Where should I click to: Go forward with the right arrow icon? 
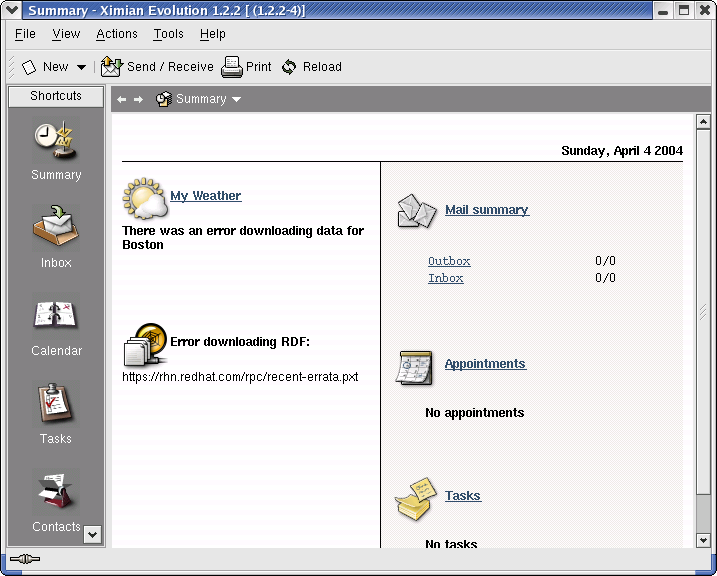point(138,99)
